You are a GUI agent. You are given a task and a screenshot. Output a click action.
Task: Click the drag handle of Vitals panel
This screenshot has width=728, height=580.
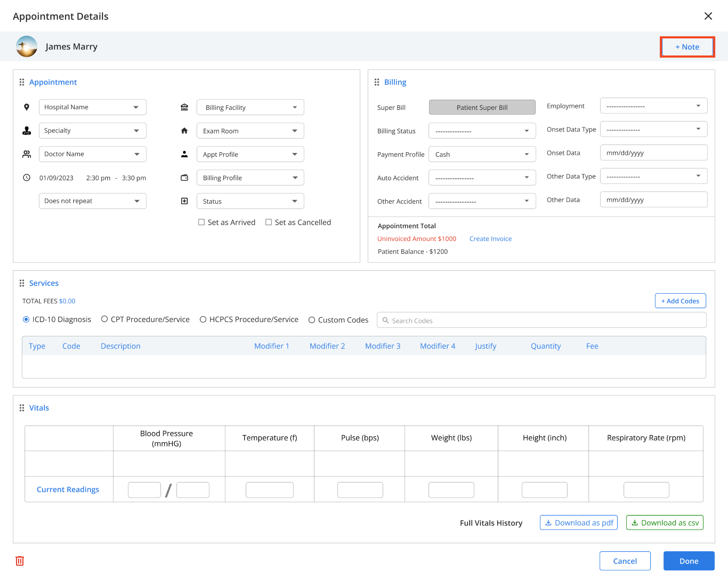click(x=22, y=408)
